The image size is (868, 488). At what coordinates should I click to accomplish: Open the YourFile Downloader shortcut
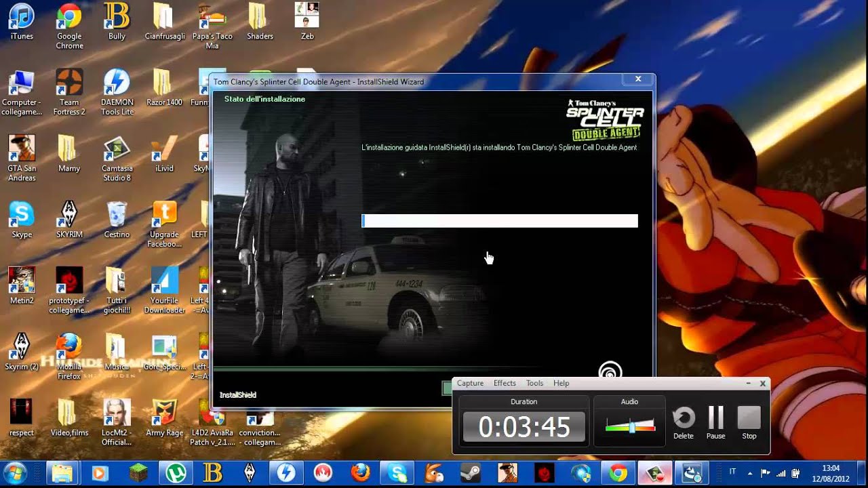click(x=164, y=290)
